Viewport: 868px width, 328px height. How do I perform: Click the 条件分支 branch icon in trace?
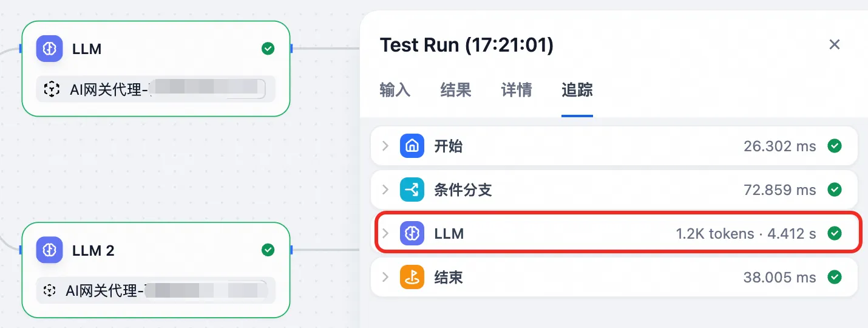click(412, 190)
